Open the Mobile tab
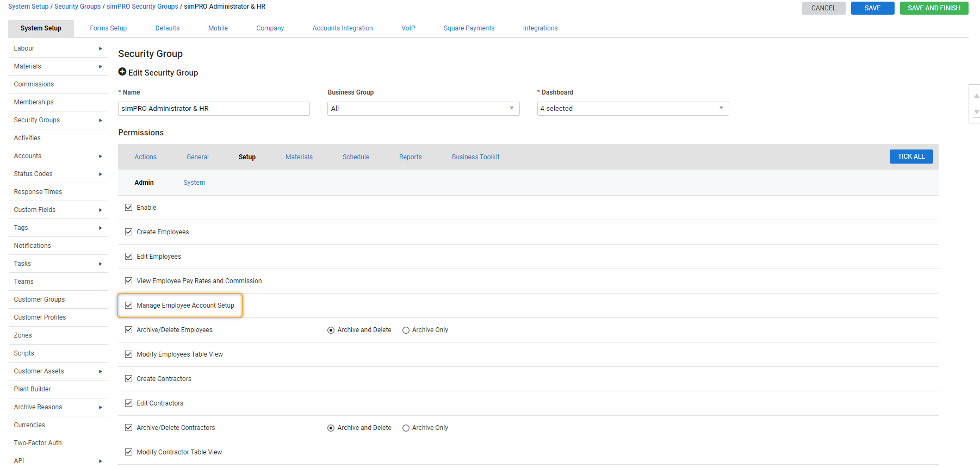The width and height of the screenshot is (980, 468). 218,28
